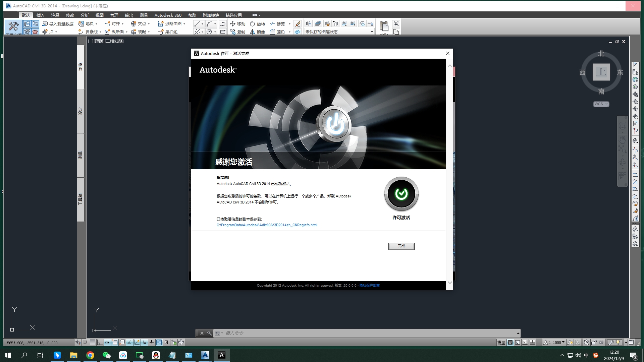
Task: Open the CNRegInfo.html file path link
Action: [267, 225]
